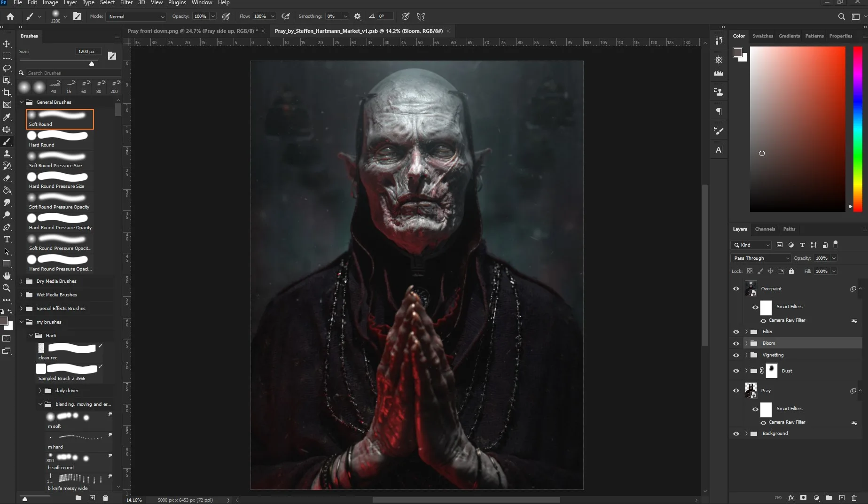This screenshot has height=504, width=868.
Task: Click the Add layer style fx icon
Action: click(x=791, y=498)
